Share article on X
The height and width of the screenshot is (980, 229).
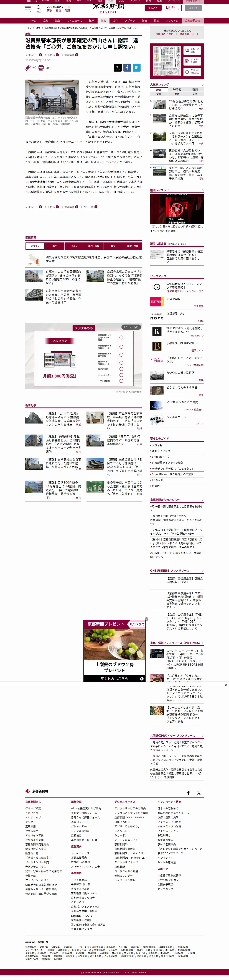tap(118, 68)
